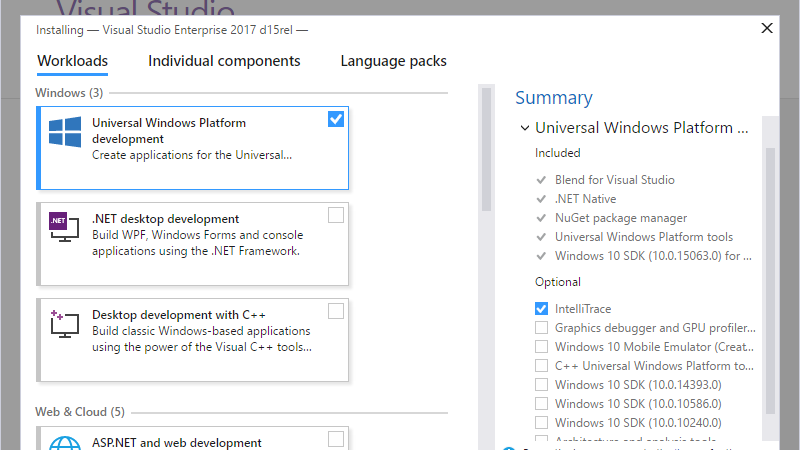Click the .NET desktop development monitor icon
This screenshot has height=450, width=800.
pos(64,227)
